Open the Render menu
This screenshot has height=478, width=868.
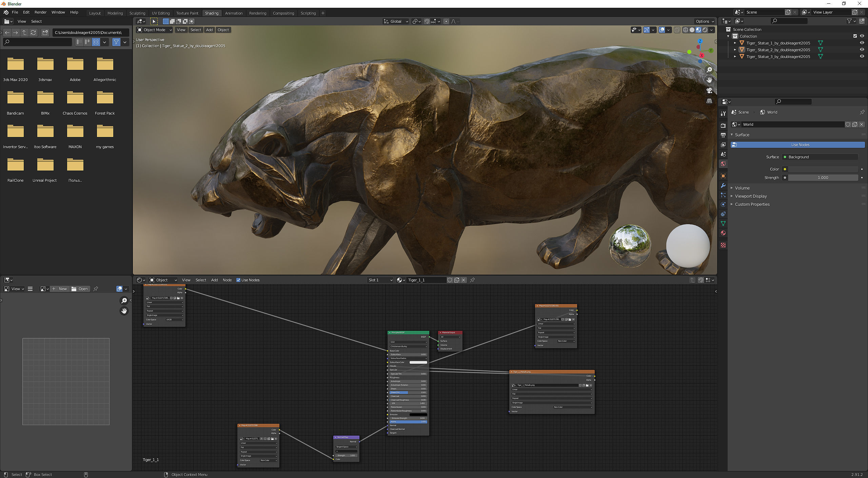pos(40,12)
